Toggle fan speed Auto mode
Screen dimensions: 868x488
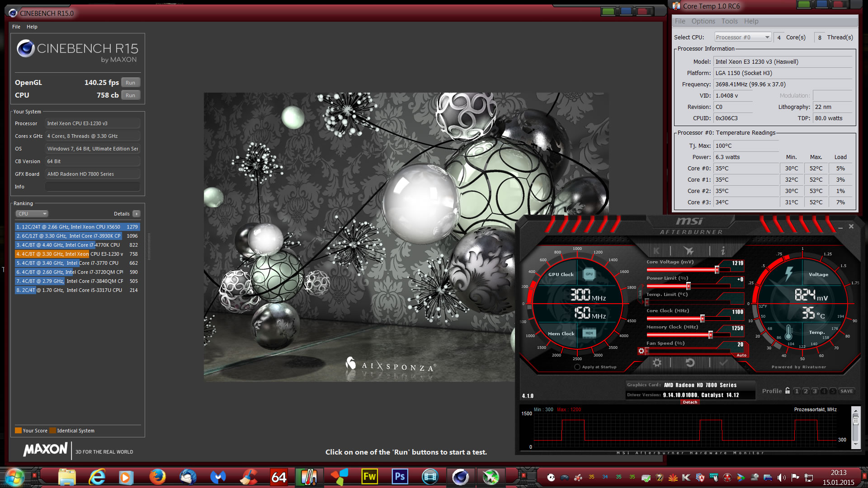point(741,355)
